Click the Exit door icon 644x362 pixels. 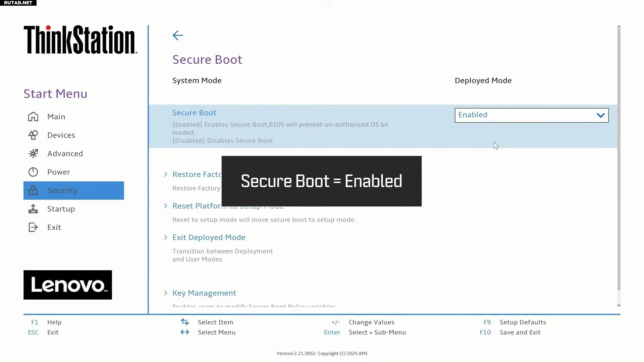(33, 227)
